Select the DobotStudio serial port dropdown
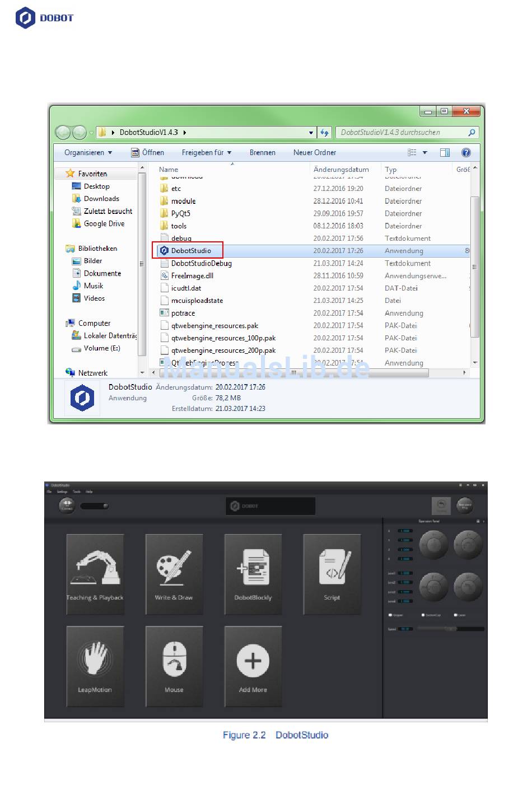 [x=94, y=506]
